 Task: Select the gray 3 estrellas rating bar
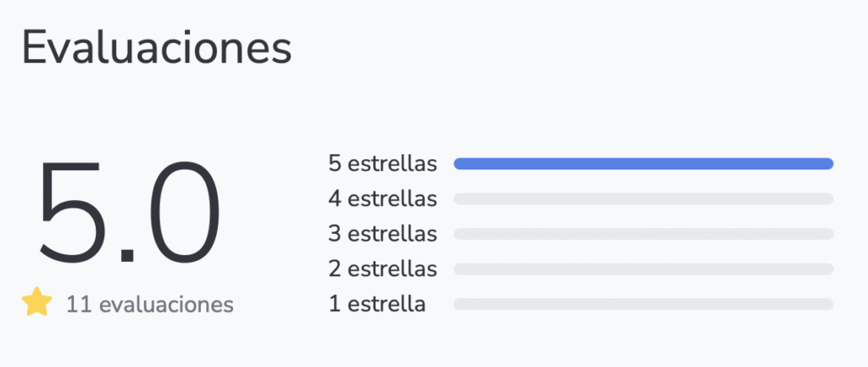tap(643, 234)
